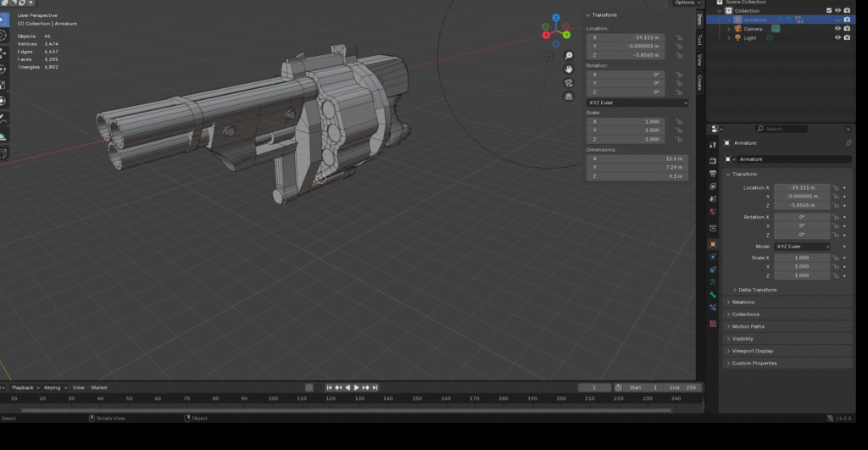Hide the Camera object in outliner
The width and height of the screenshot is (868, 450).
click(x=837, y=29)
